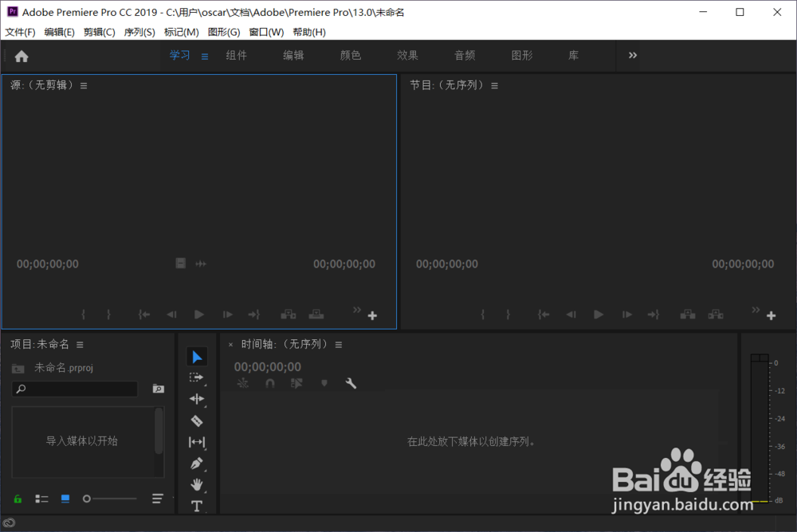Click the project thumbnail zoom slider
Image resolution: width=797 pixels, height=532 pixels.
tap(110, 499)
